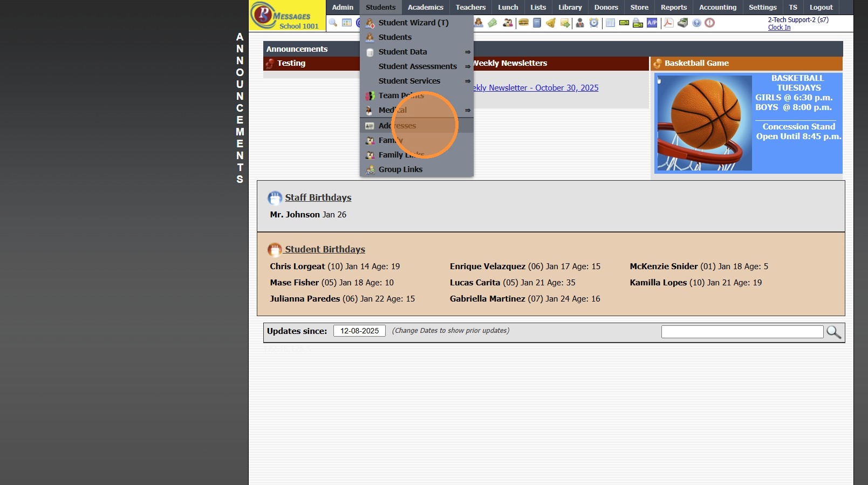This screenshot has height=485, width=868.
Task: Select Student Wizard (T) from the menu
Action: click(416, 23)
